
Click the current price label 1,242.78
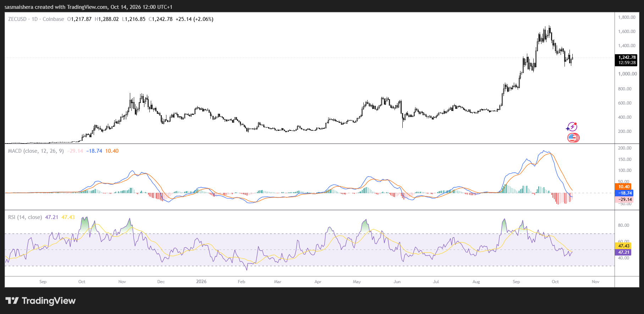click(627, 57)
